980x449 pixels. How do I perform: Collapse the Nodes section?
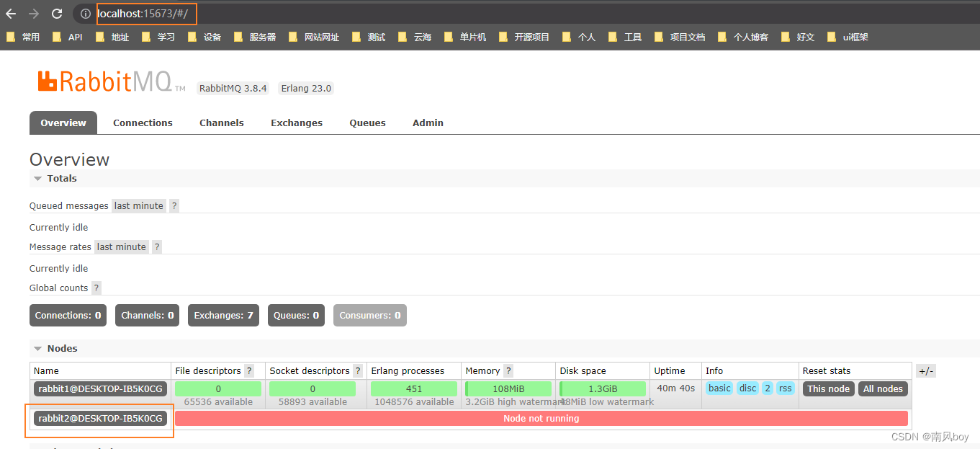[55, 348]
